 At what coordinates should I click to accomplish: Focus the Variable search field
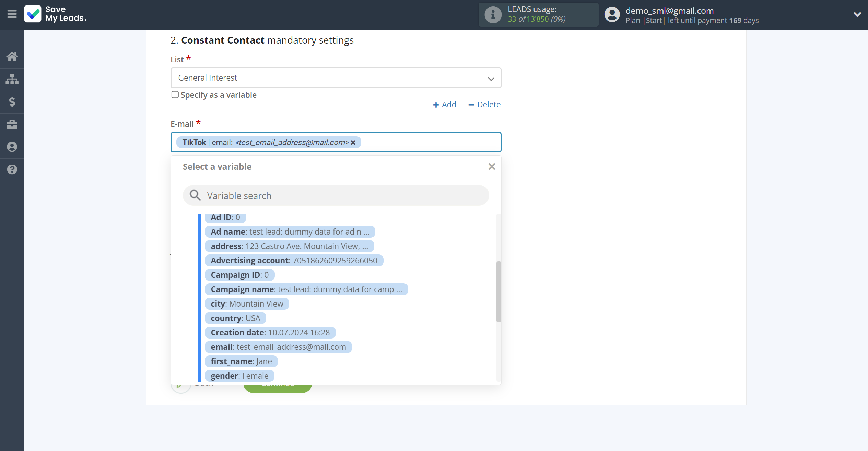tap(336, 195)
